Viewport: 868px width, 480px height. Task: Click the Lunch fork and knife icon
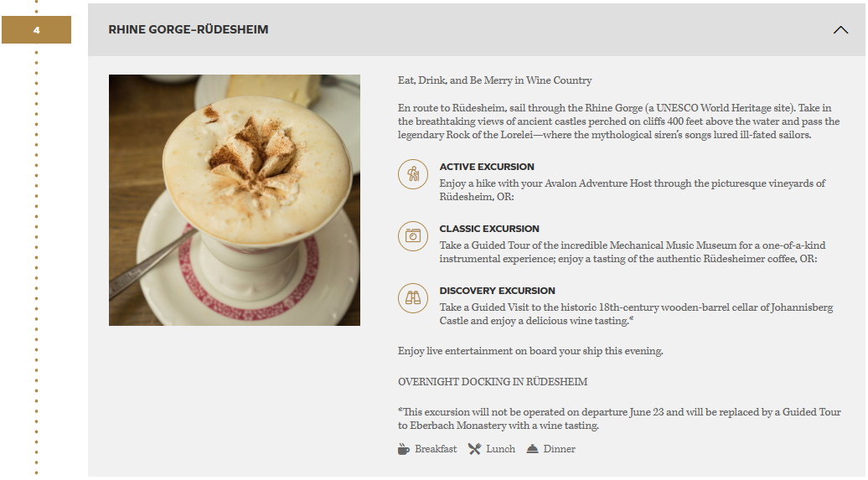[x=474, y=449]
